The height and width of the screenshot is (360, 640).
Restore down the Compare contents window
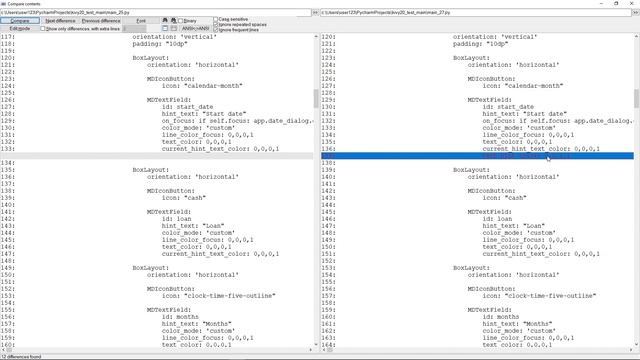(616, 4)
